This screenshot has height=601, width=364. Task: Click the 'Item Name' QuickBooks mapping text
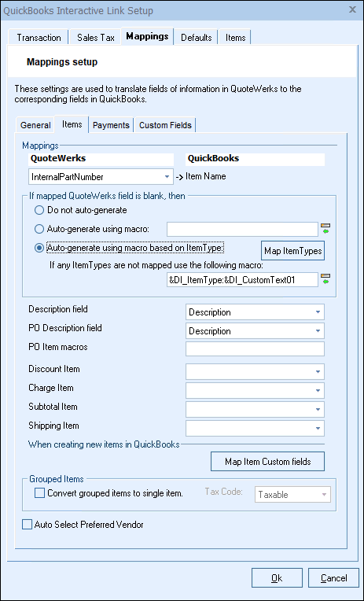206,177
